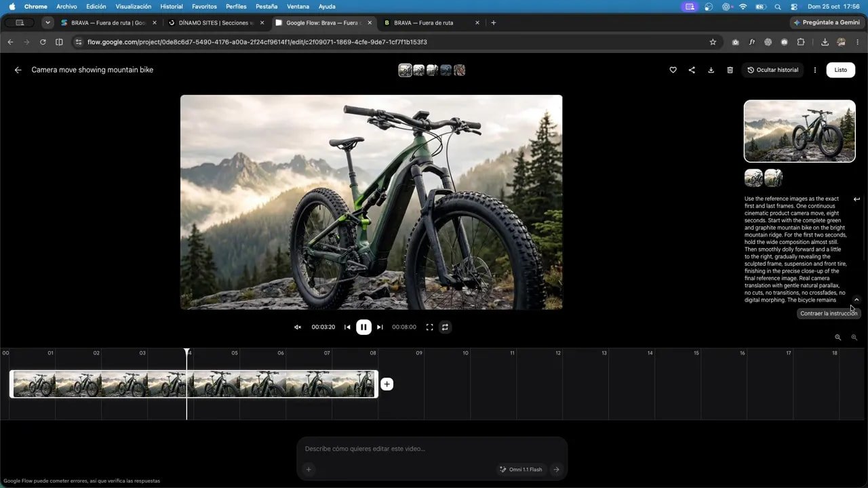The image size is (868, 488).
Task: Open Chrome's tab search dropdown
Action: (x=47, y=22)
